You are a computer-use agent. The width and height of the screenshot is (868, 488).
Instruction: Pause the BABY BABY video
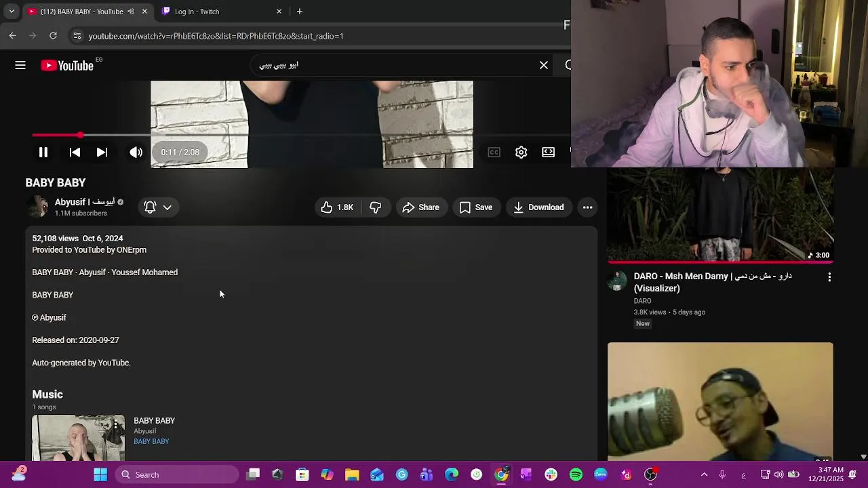(x=43, y=152)
